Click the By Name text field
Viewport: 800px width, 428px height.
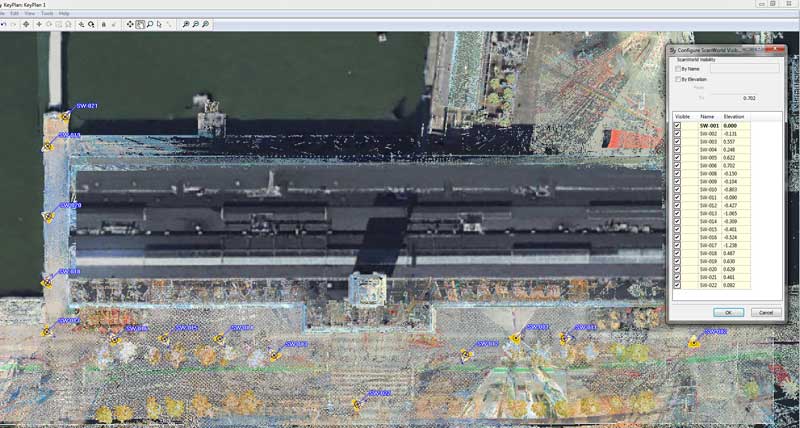745,68
